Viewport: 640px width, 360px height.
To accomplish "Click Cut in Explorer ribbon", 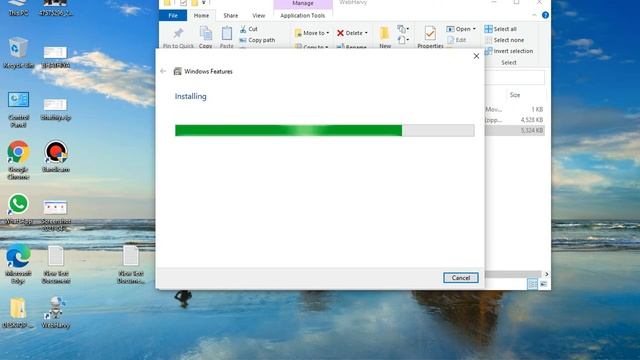I will tap(249, 29).
